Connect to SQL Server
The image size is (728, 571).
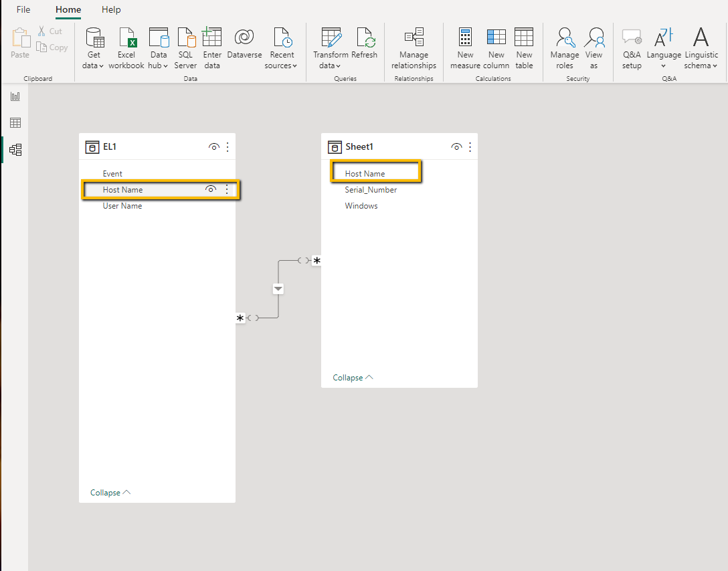[185, 48]
